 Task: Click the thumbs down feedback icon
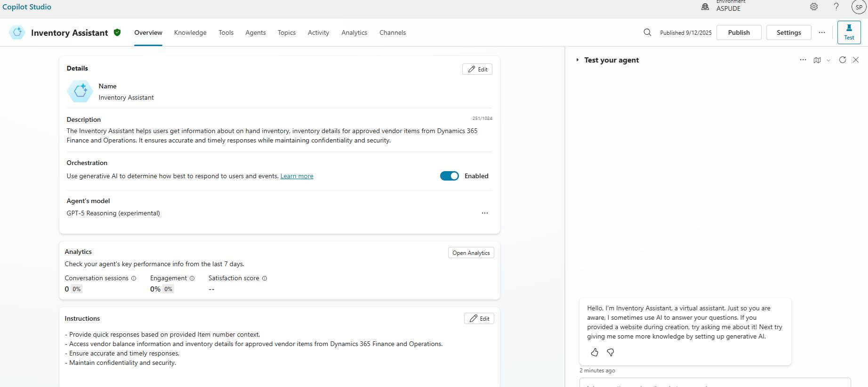(611, 352)
